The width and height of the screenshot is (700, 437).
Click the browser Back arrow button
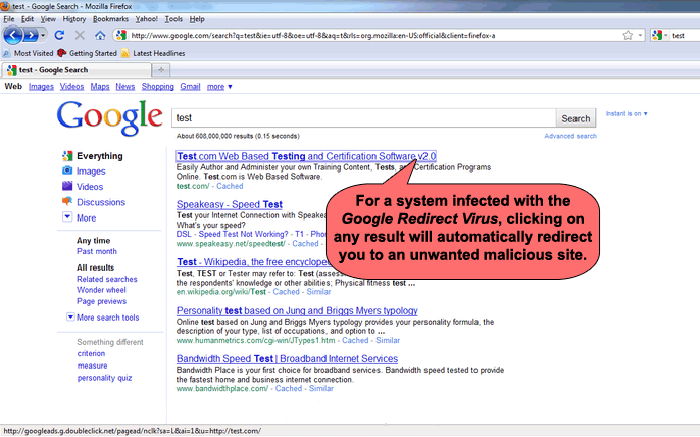coord(14,35)
